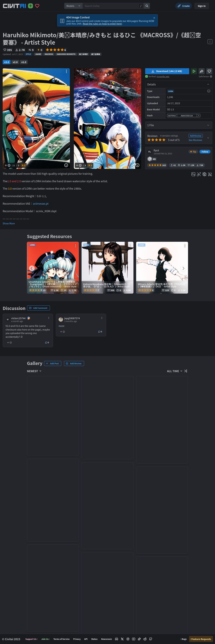
Task: Click the shuffle icon next to ALL TIME
Action: tap(186, 371)
